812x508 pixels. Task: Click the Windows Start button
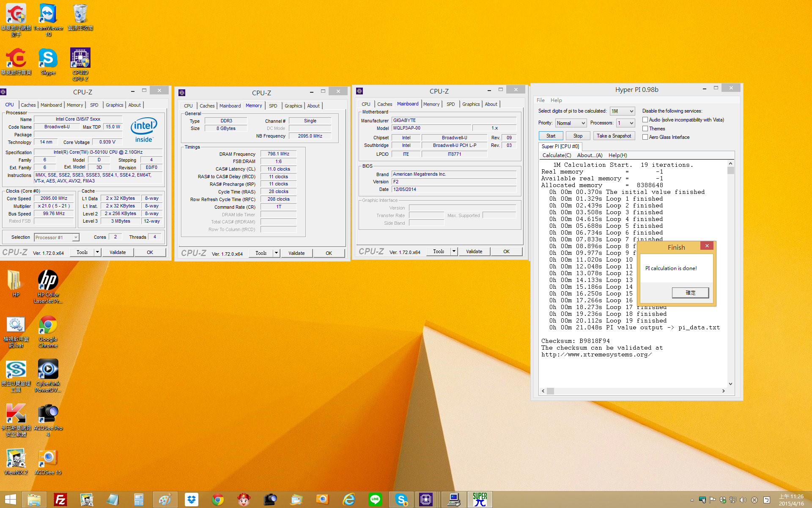11,500
